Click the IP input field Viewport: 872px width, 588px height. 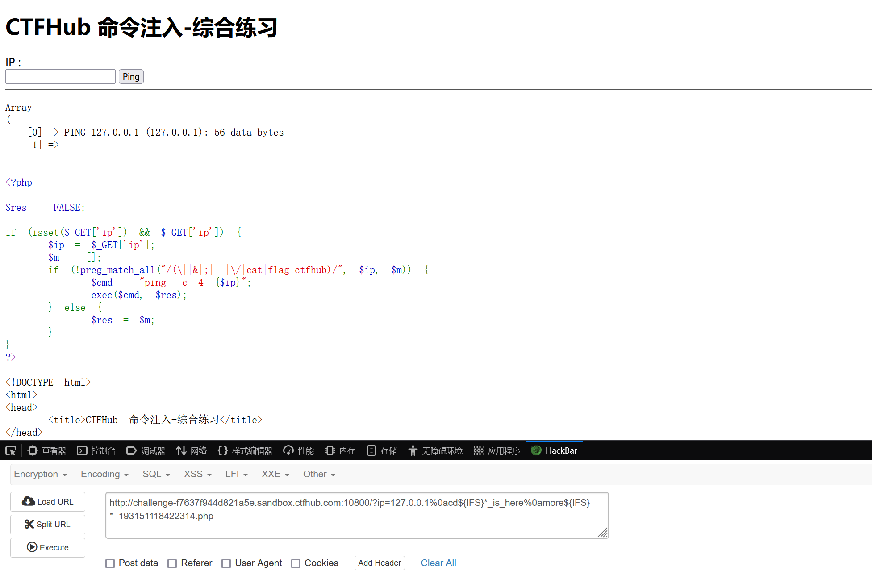click(x=60, y=77)
